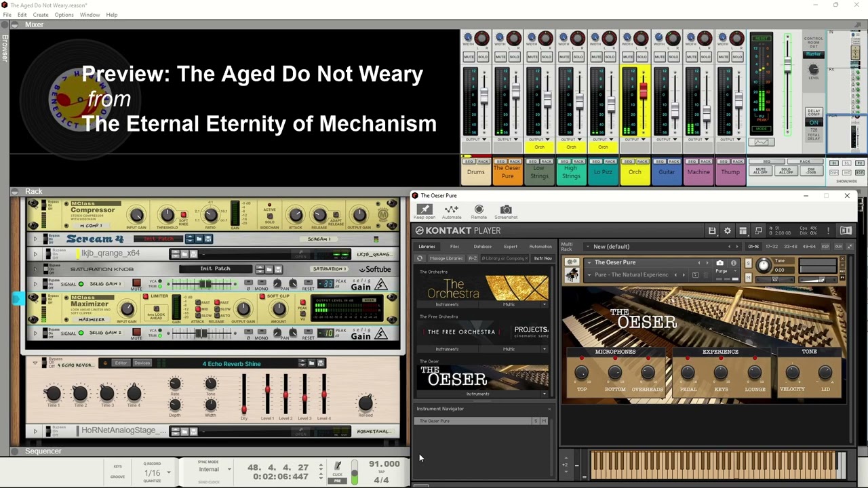Expand the Scream 4 device
Image resolution: width=868 pixels, height=488 pixels.
coord(35,239)
